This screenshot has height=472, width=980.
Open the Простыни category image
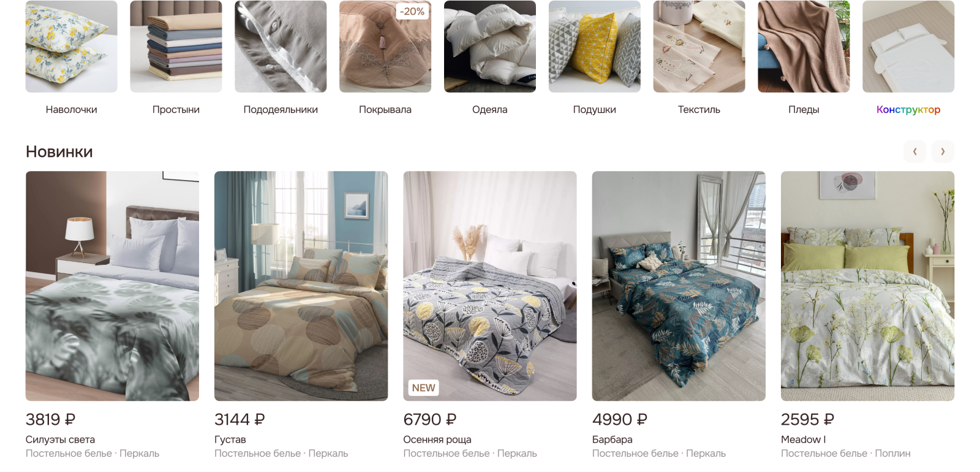[176, 47]
